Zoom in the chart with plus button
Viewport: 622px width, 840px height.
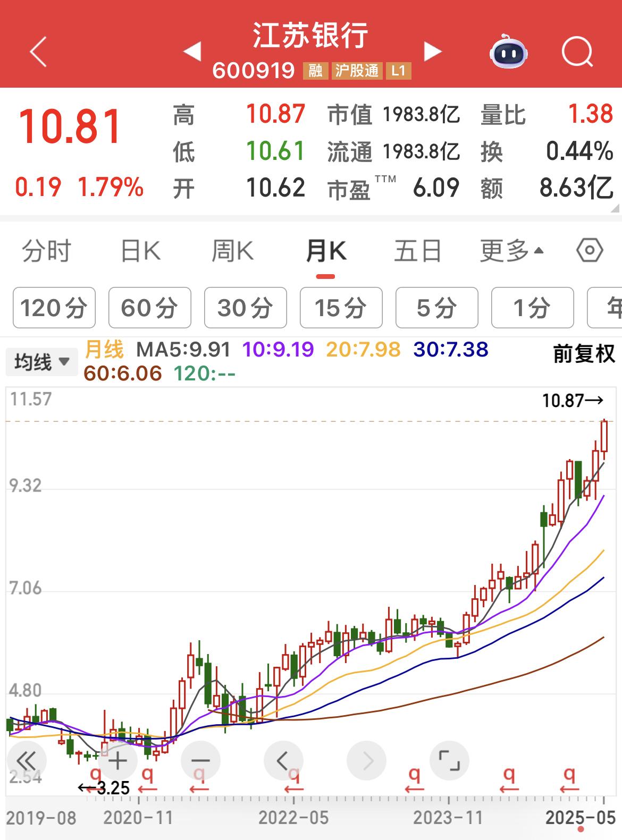click(117, 761)
